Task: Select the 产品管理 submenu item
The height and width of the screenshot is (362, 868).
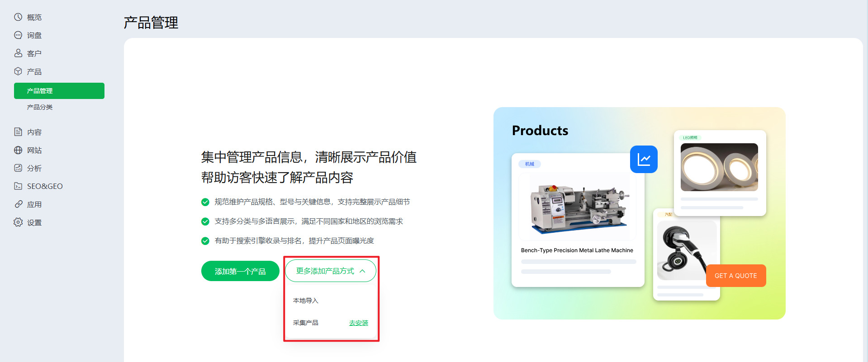Action: coord(59,91)
